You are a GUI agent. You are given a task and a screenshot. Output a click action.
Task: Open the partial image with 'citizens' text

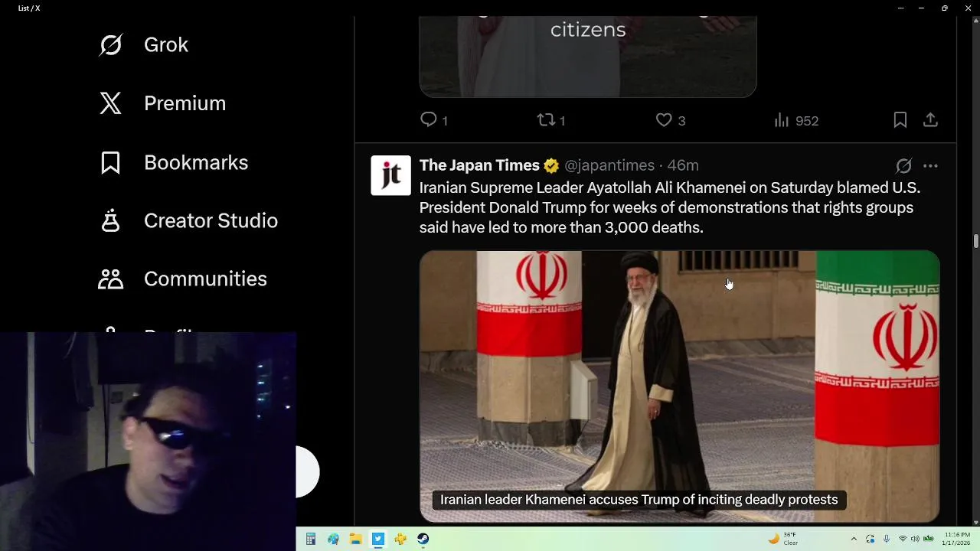coord(588,57)
